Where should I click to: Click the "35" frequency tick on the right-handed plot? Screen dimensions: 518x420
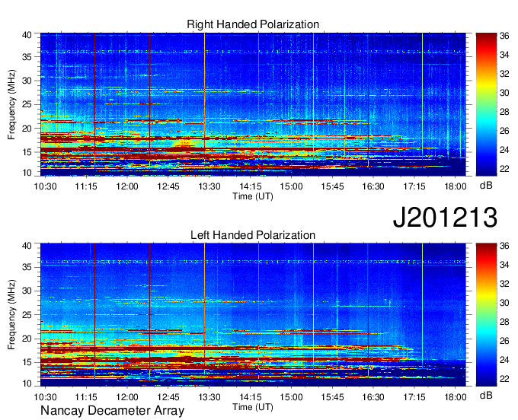pos(27,57)
